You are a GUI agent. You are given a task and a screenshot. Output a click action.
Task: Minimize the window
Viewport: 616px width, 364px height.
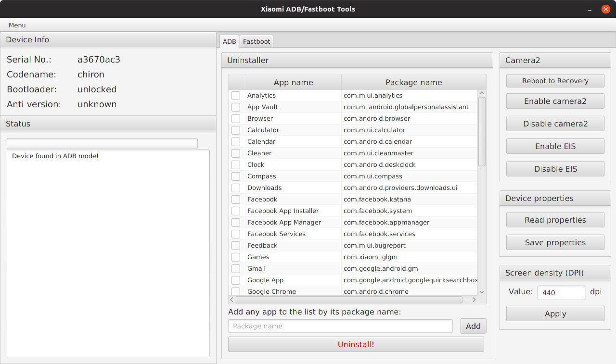590,9
